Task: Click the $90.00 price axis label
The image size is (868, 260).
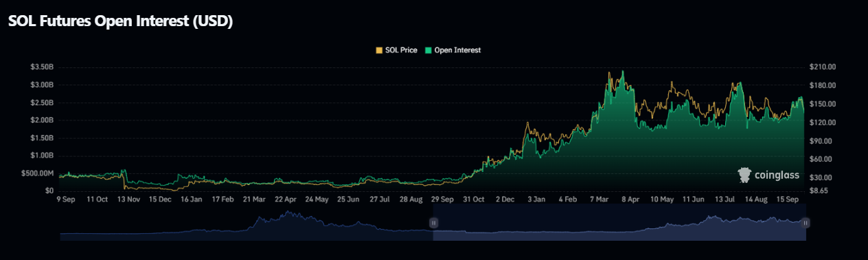Action: [x=821, y=141]
